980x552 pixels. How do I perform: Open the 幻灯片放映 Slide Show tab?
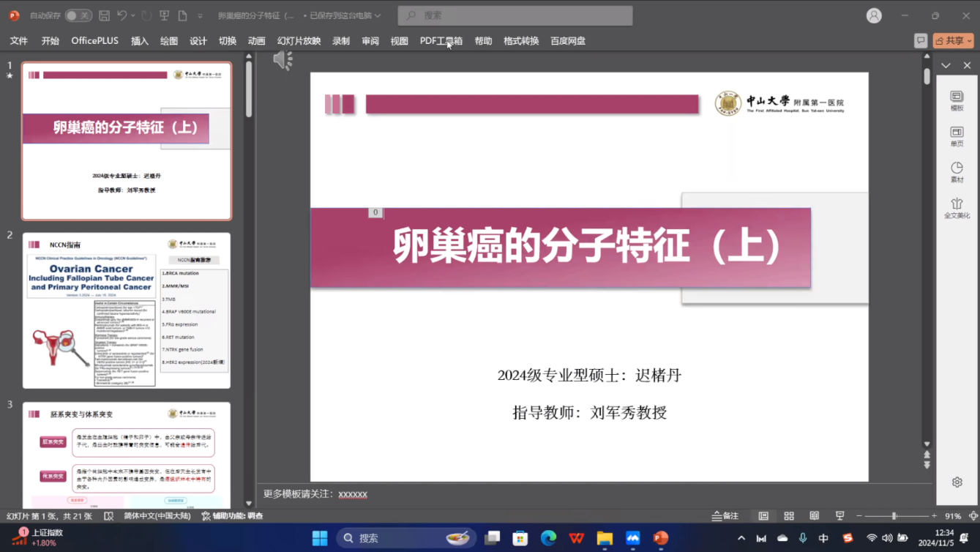coord(299,41)
